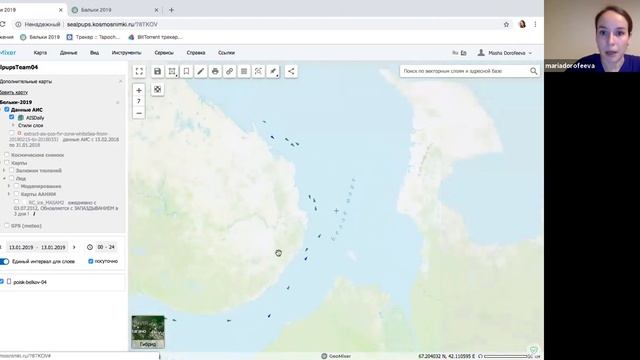
Task: Click the share icon in map toolbar
Action: [x=291, y=71]
